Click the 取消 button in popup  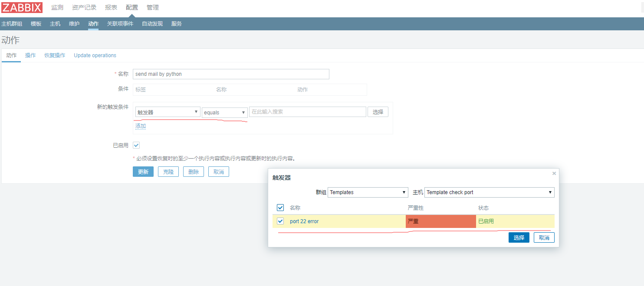[x=544, y=237]
